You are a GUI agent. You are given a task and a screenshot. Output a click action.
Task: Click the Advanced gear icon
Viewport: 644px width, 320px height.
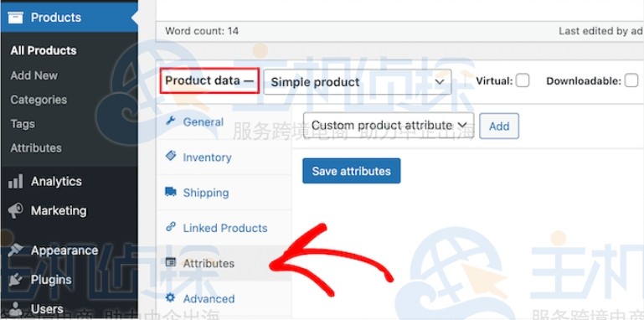tap(171, 298)
